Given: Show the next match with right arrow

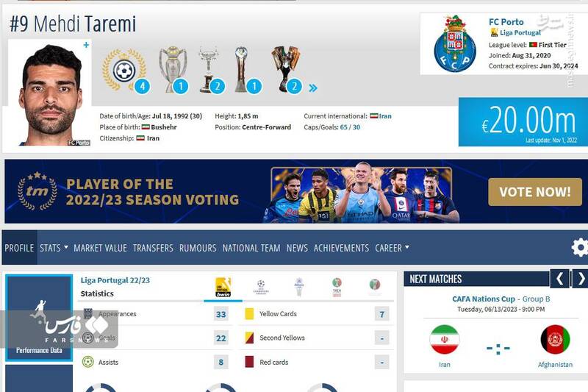Looking at the screenshot, I should coord(581,279).
